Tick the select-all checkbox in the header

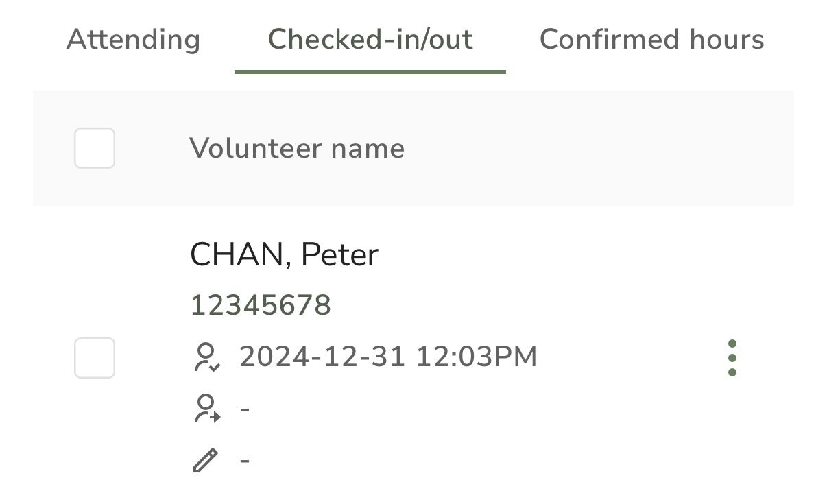(x=95, y=148)
